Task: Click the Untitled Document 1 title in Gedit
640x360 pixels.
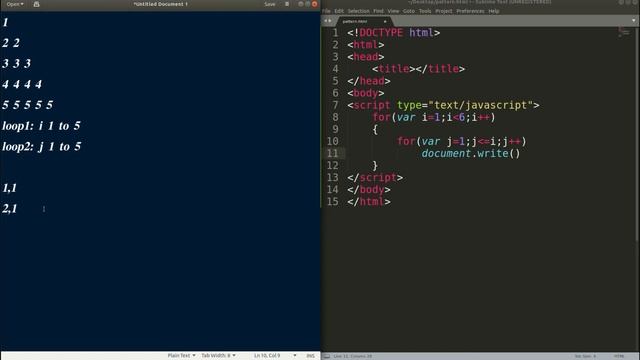Action: click(161, 4)
